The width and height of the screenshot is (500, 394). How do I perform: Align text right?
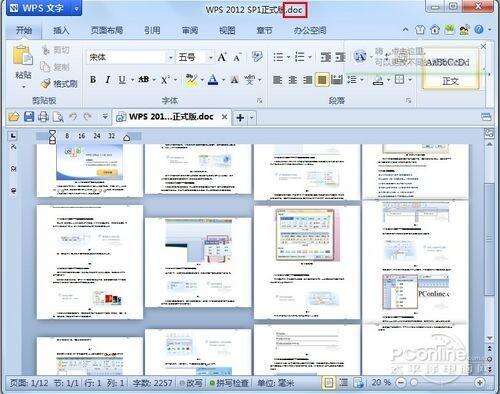click(307, 80)
